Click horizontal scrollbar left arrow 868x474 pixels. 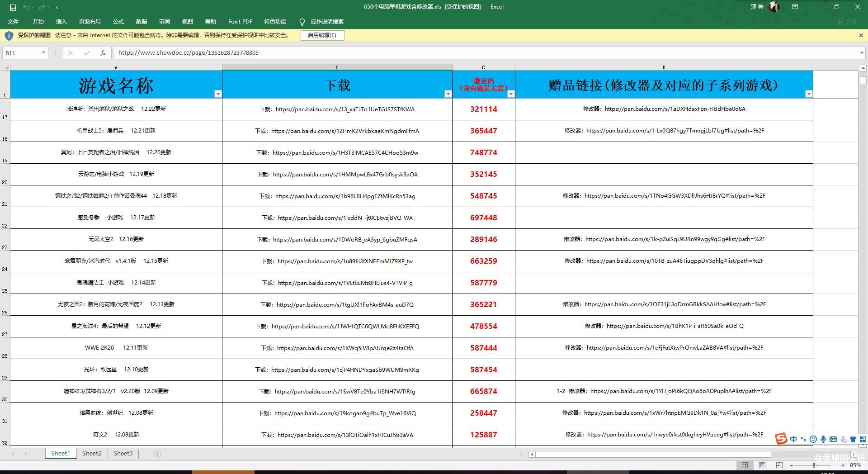coord(532,454)
